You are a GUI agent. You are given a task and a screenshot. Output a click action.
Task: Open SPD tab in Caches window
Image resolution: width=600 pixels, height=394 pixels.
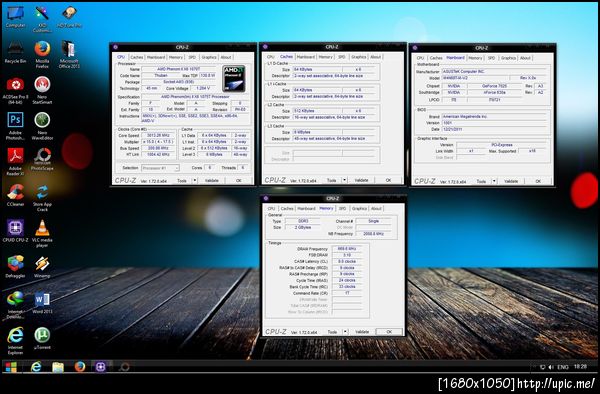(x=342, y=57)
